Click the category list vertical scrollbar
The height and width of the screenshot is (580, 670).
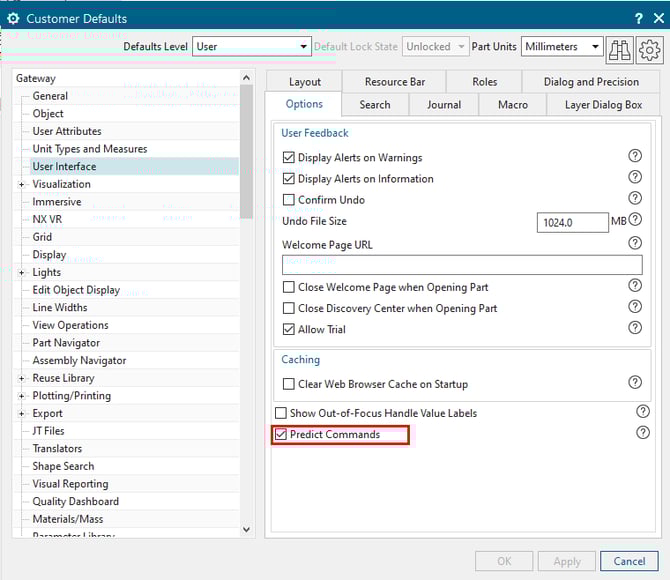point(246,300)
